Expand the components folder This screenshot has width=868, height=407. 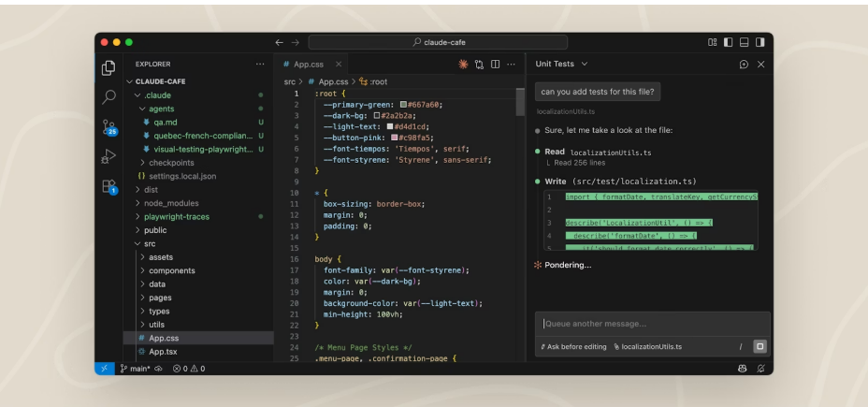pyautogui.click(x=171, y=270)
